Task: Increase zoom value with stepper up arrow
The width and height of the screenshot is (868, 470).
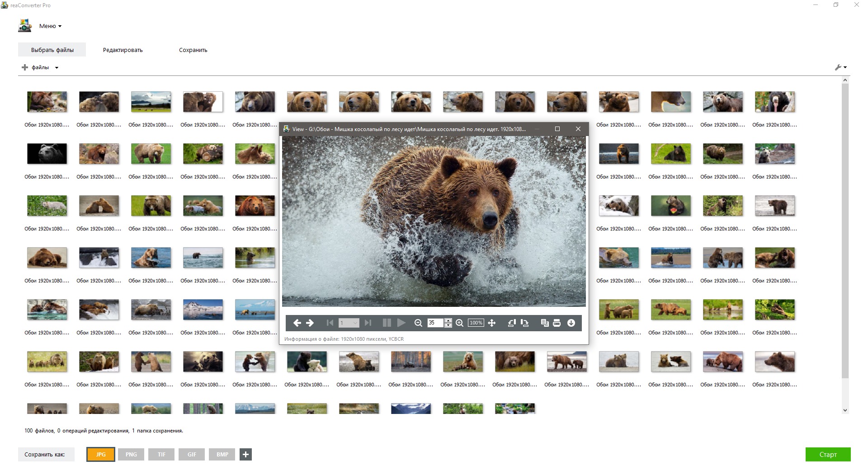Action: (448, 320)
